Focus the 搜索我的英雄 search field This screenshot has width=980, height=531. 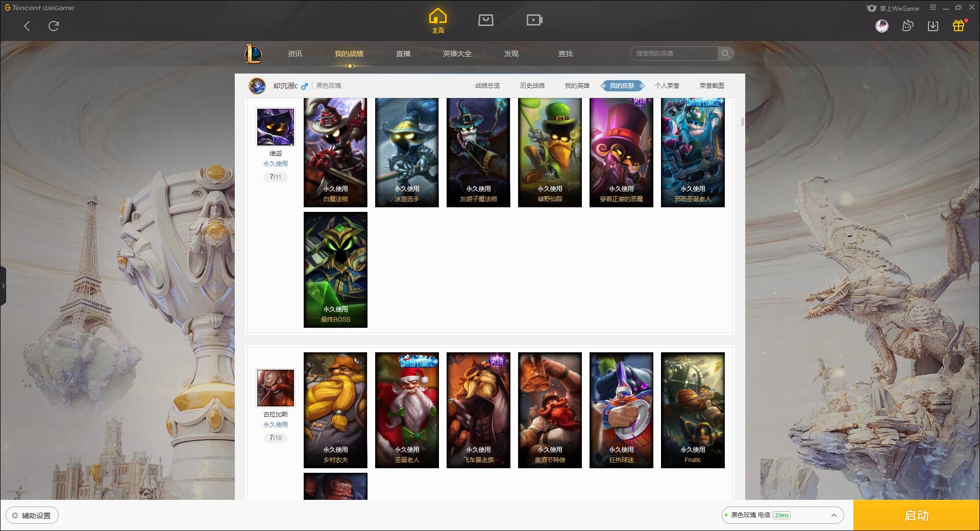pyautogui.click(x=674, y=54)
